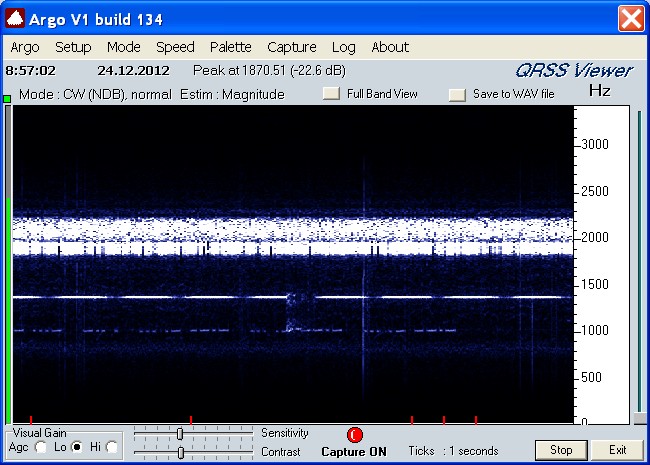This screenshot has height=465, width=650.
Task: Click the green input level meter bar
Action: tap(8, 311)
